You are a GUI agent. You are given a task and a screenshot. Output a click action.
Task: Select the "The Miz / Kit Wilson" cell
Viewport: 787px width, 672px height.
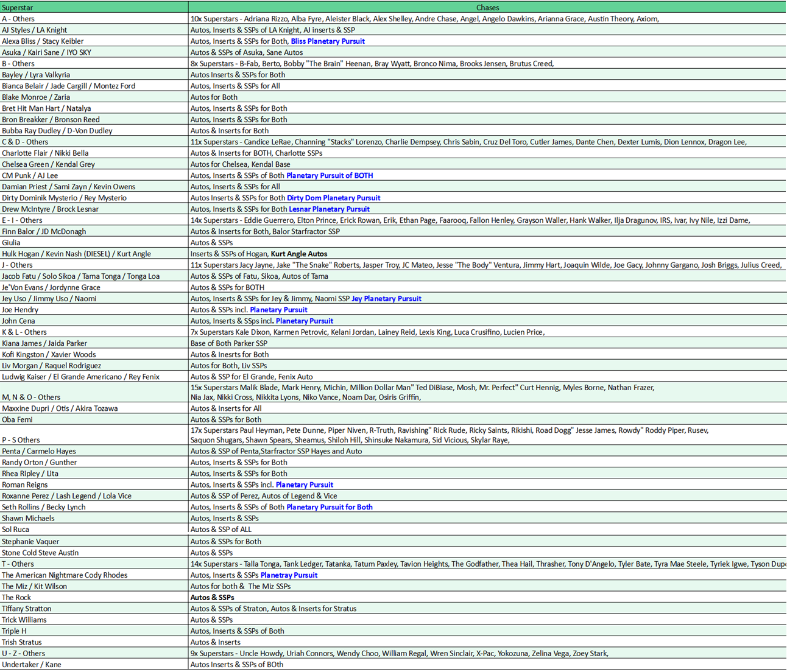pos(94,586)
